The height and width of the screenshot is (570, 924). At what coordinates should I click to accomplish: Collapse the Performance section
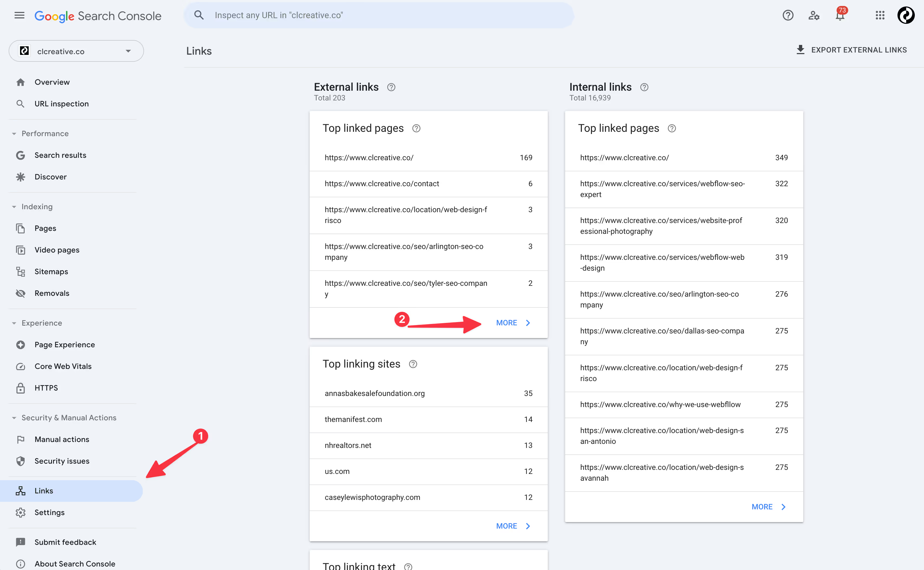[x=14, y=133]
